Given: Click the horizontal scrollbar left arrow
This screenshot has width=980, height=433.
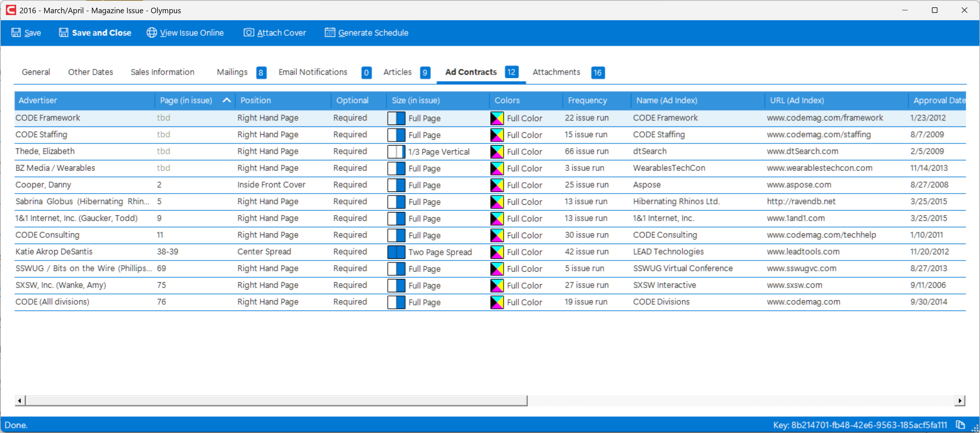Looking at the screenshot, I should click(x=20, y=400).
